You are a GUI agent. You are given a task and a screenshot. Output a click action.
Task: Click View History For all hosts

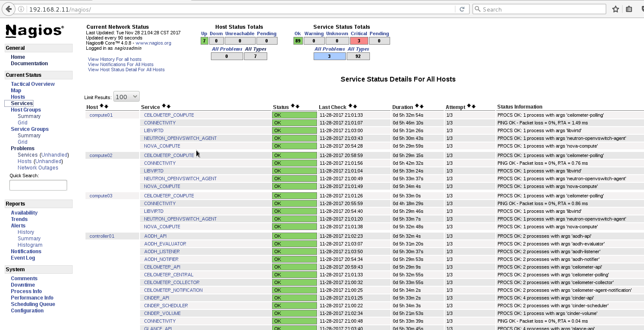(x=115, y=59)
